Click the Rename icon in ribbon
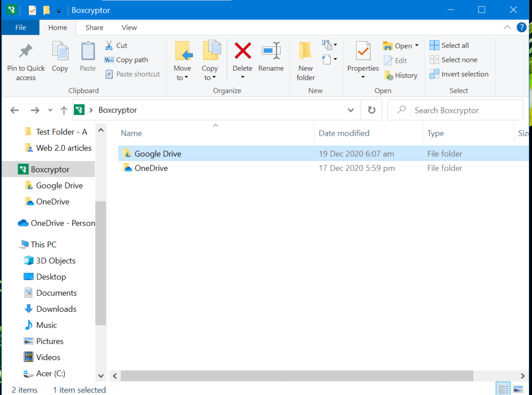Viewport: 532px width, 395px height. tap(271, 51)
